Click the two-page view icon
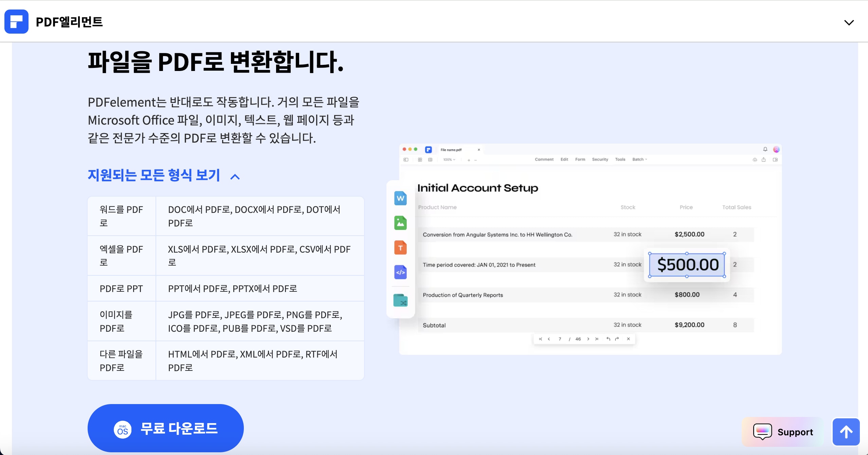Screen dimensions: 868x455 430,160
